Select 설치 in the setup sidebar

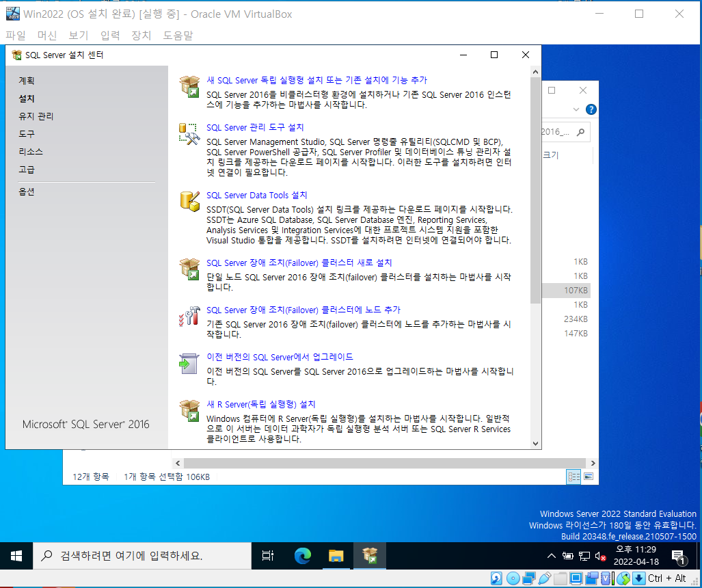[x=27, y=98]
